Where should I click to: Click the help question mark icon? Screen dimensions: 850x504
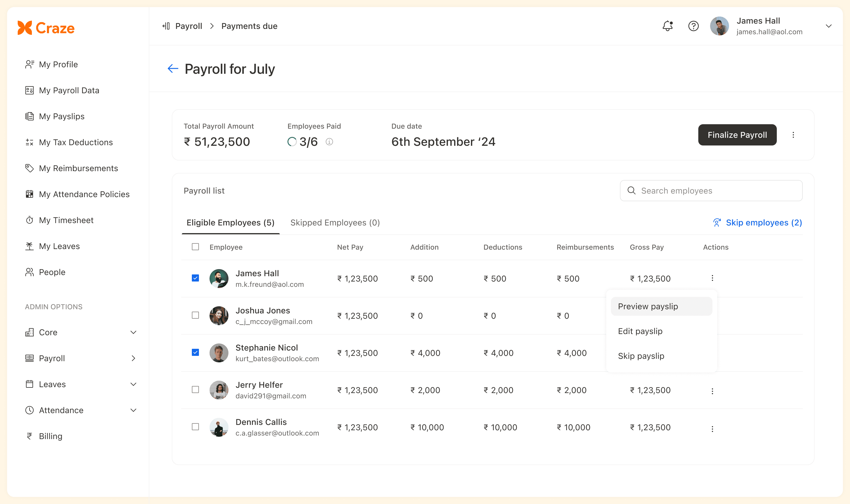[x=694, y=26]
